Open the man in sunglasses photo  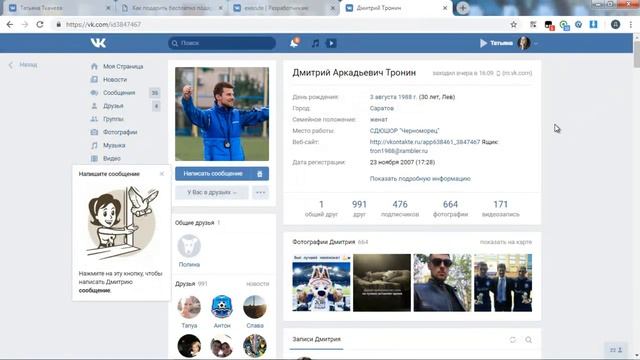pyautogui.click(x=442, y=282)
